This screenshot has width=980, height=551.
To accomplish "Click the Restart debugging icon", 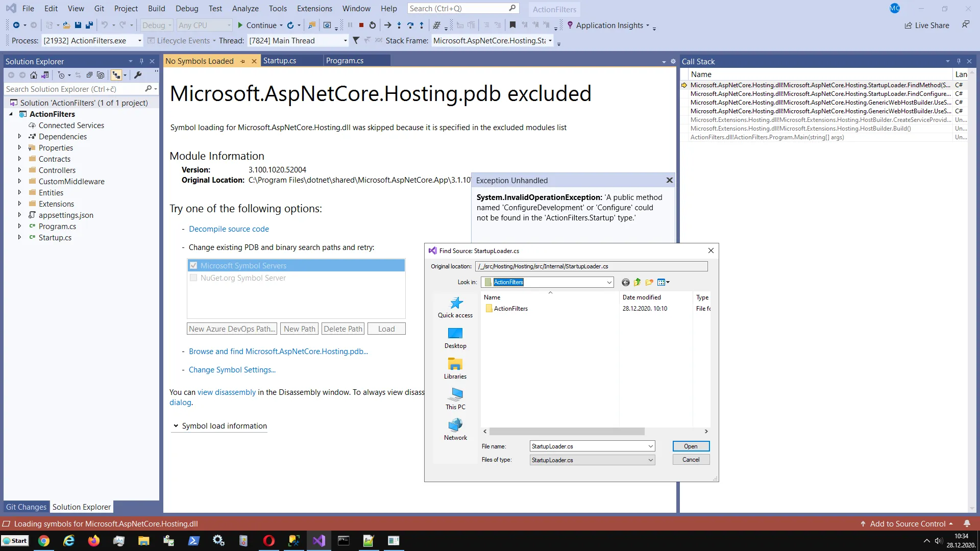I will pos(373,25).
